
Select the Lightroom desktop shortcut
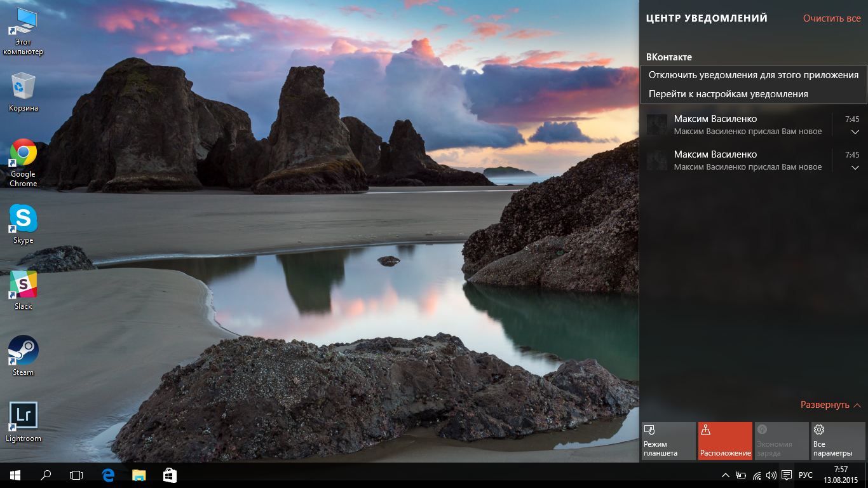(23, 422)
